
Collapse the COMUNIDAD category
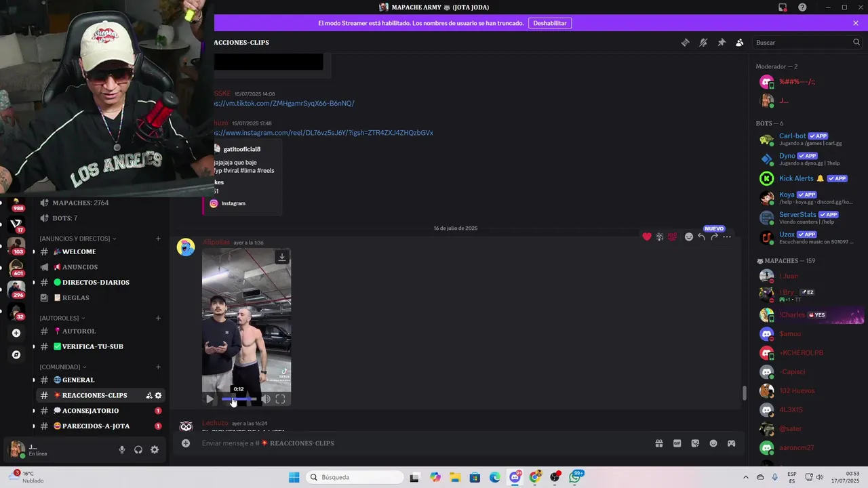point(63,367)
